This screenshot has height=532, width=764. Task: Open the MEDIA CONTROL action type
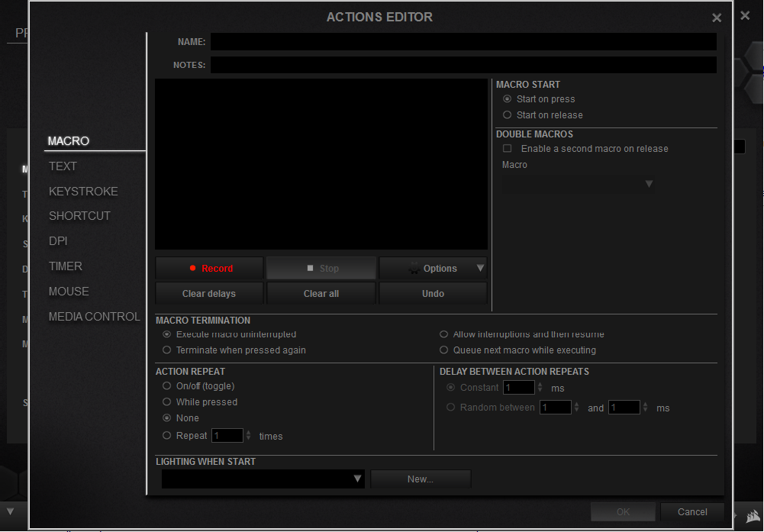click(94, 316)
